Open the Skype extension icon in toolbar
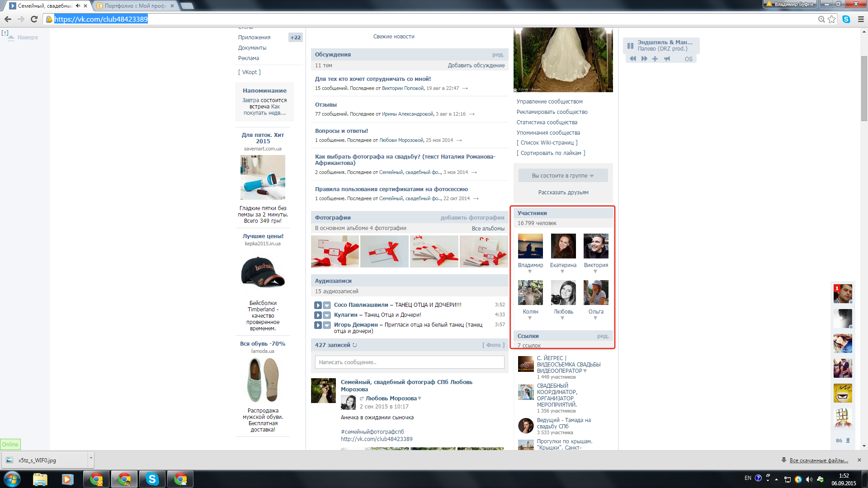 click(x=846, y=19)
